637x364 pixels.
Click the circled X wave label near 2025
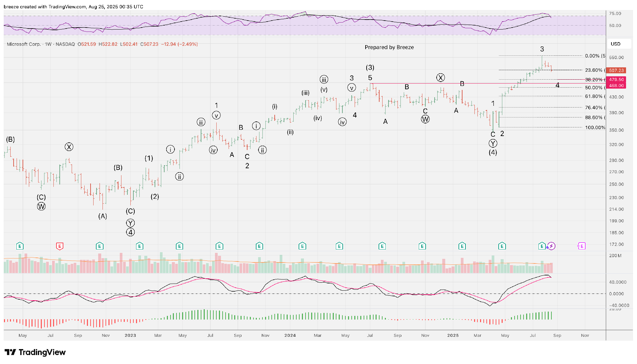coord(440,78)
